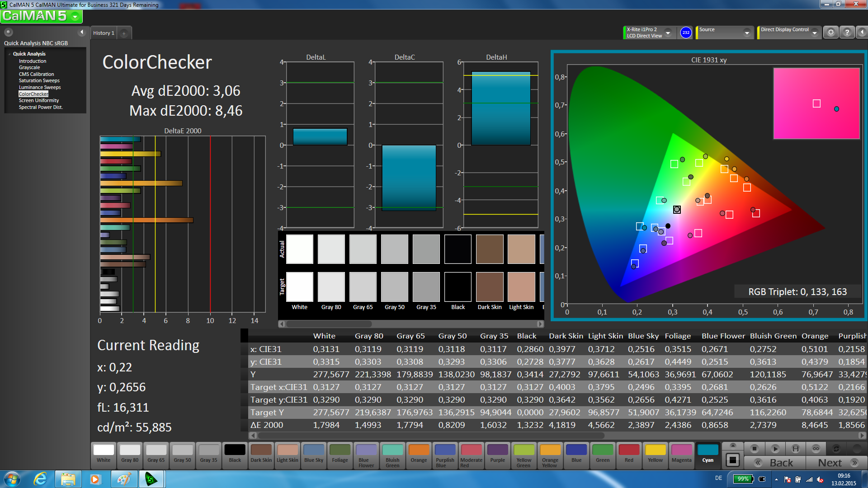Viewport: 868px width, 488px height.
Task: Expand the X-Rite i1Pro 2 meter dropdown
Action: click(668, 33)
